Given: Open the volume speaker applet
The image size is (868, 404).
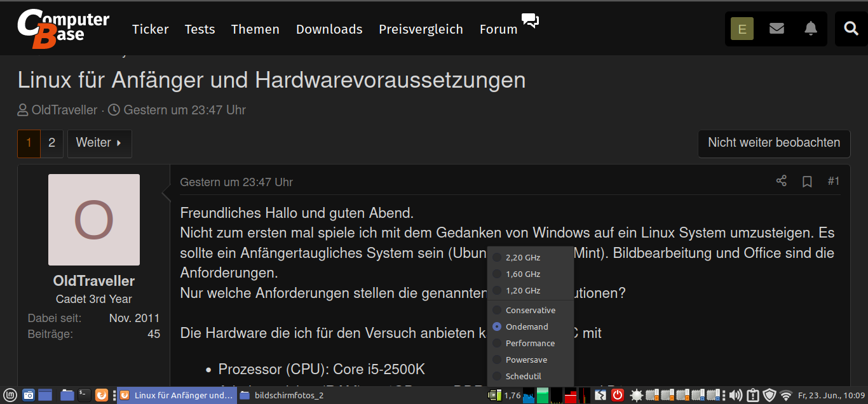Looking at the screenshot, I should [x=735, y=395].
